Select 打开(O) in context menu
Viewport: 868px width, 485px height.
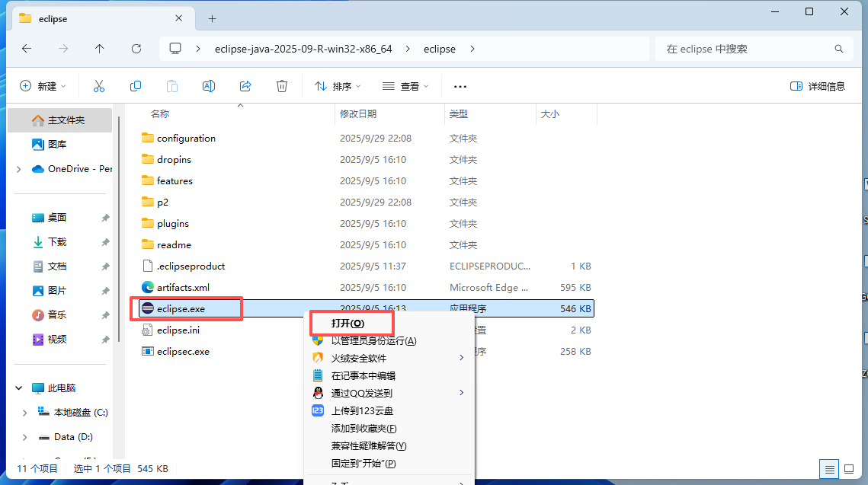click(x=348, y=324)
